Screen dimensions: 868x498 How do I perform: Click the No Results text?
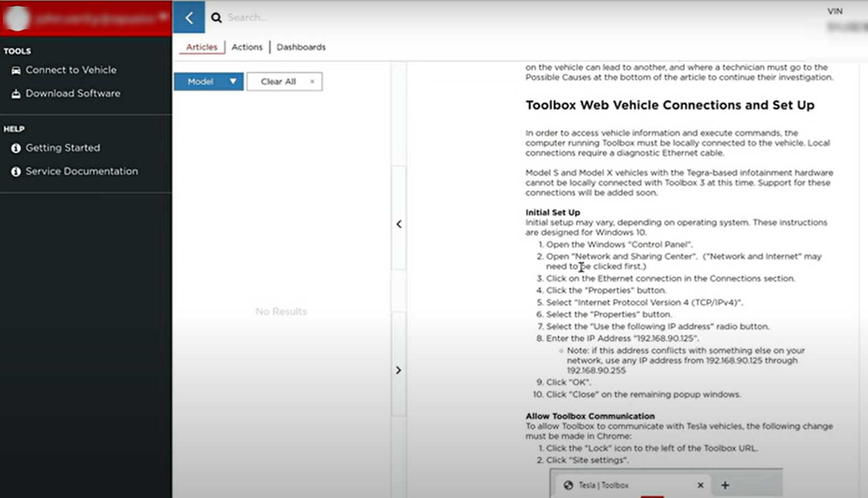pos(281,311)
